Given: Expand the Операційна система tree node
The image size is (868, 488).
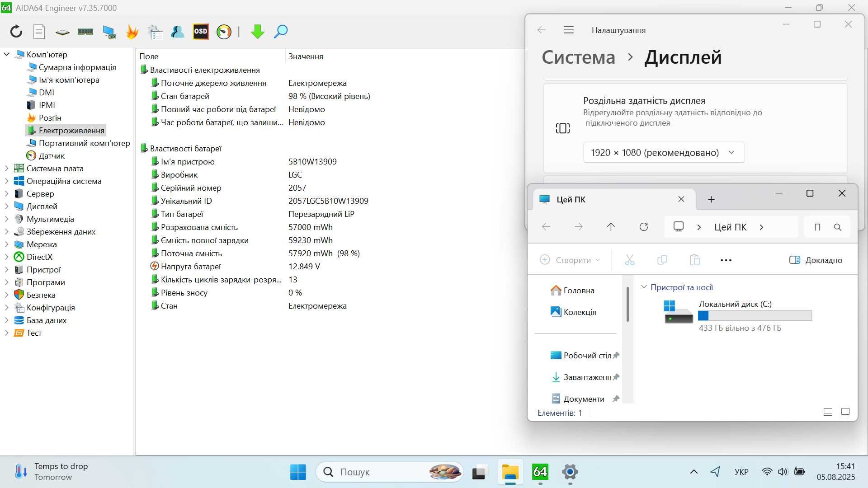Looking at the screenshot, I should (7, 181).
